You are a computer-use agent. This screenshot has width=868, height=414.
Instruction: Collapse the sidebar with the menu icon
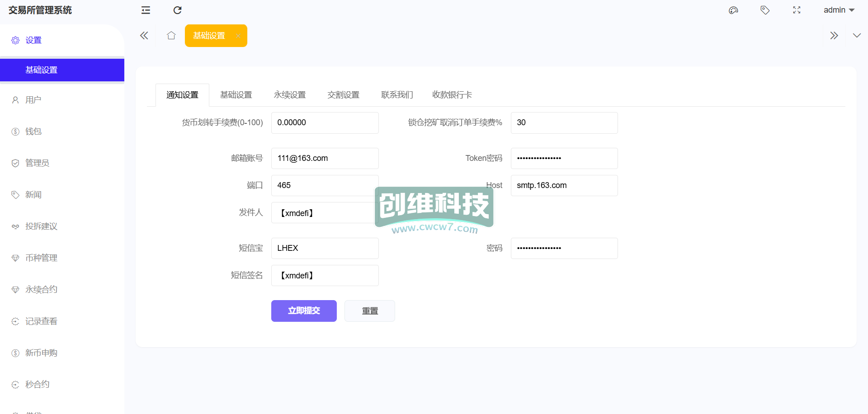click(146, 10)
